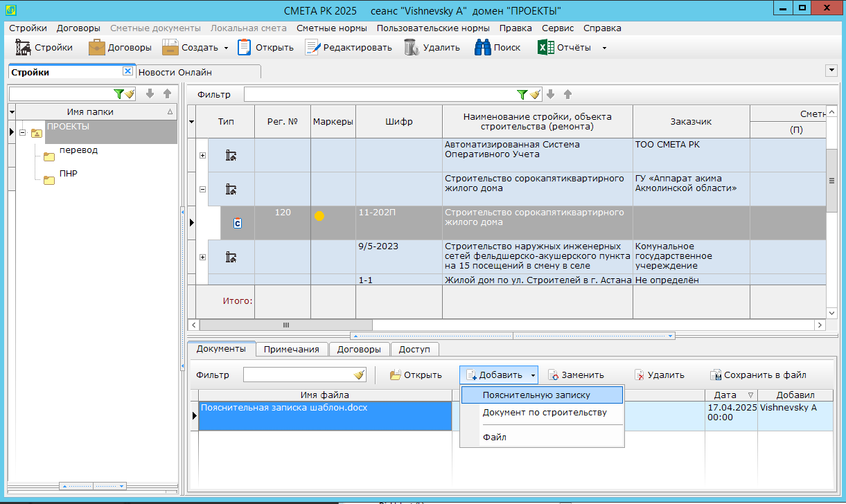Click the Стройки toolbar icon

coord(24,48)
